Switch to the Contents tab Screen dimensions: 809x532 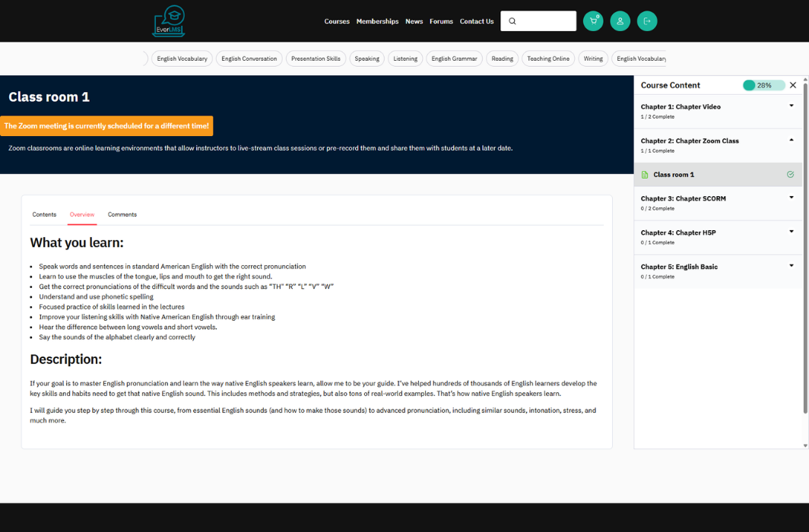pos(44,214)
